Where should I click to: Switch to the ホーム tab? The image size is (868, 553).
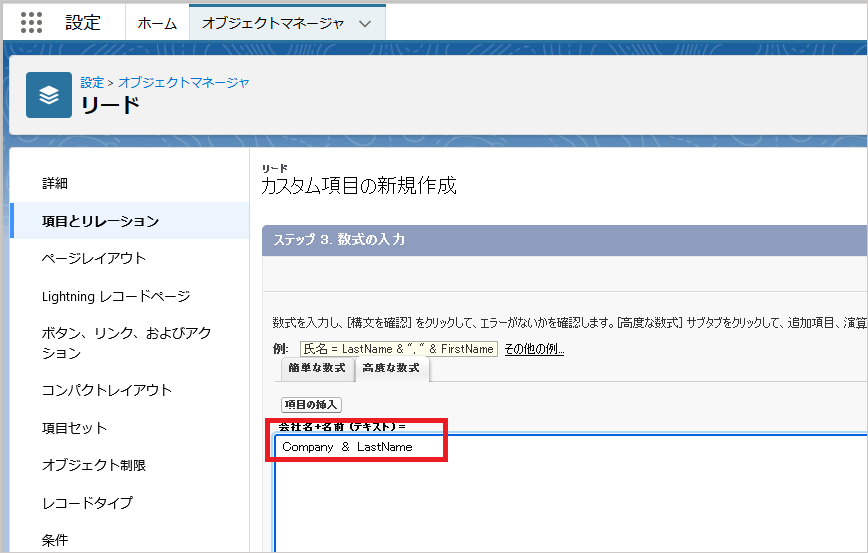click(x=157, y=23)
